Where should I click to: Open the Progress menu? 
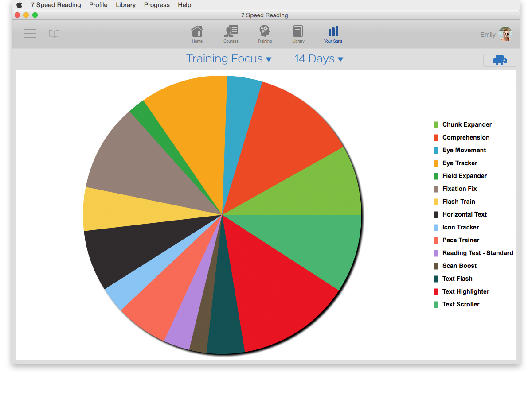click(157, 5)
